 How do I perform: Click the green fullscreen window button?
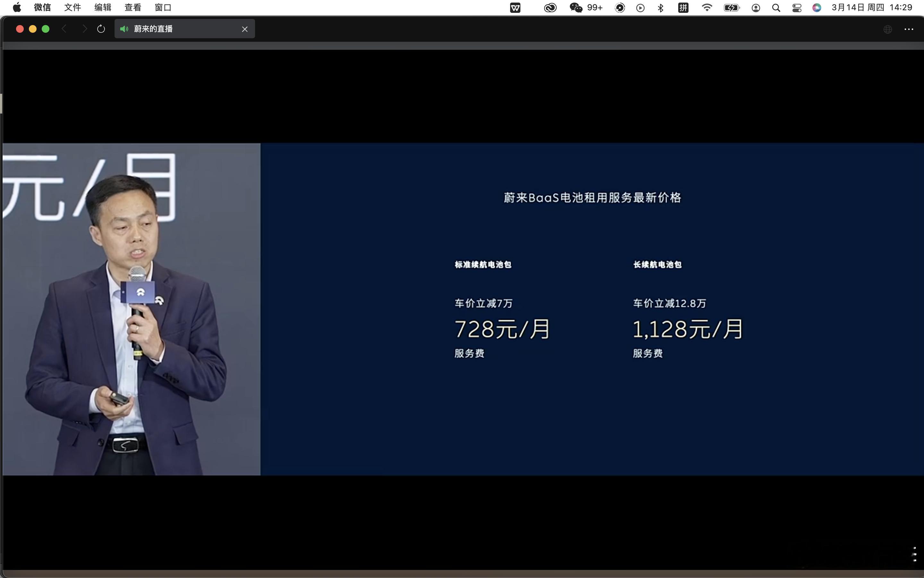point(46,29)
